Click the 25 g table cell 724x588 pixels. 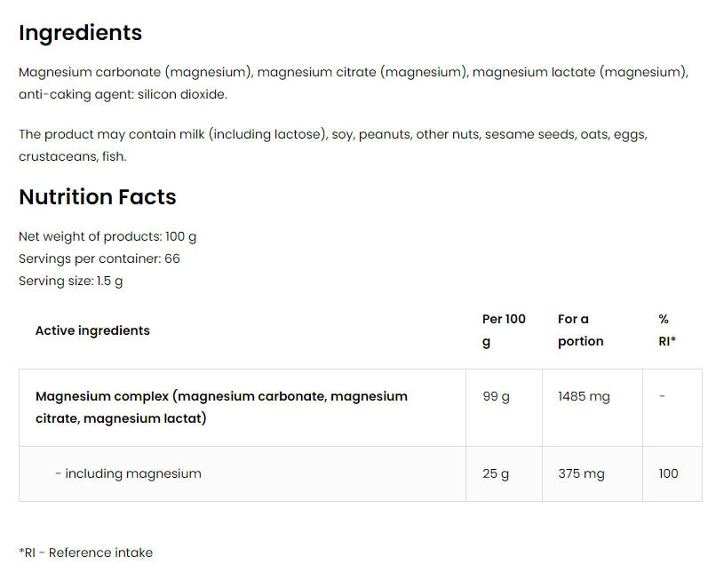[x=496, y=473]
